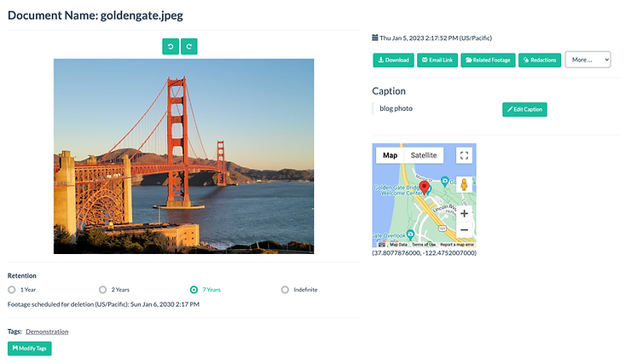The height and width of the screenshot is (364, 631).
Task: Choose the 7 Years retention option
Action: [194, 290]
